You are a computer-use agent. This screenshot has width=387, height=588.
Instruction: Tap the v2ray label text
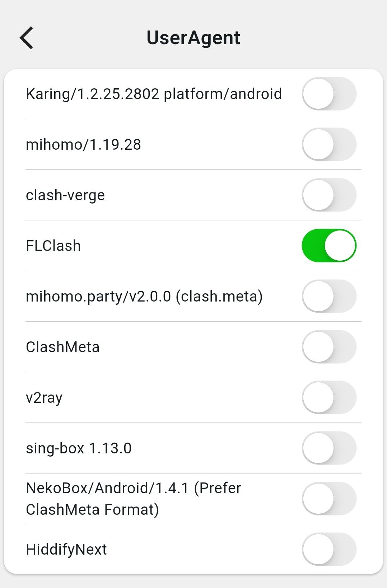coord(44,398)
